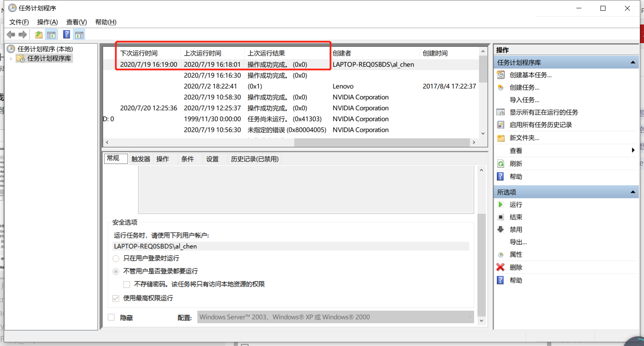The width and height of the screenshot is (644, 346).
Task: Click the green 运行 play icon
Action: [x=500, y=204]
